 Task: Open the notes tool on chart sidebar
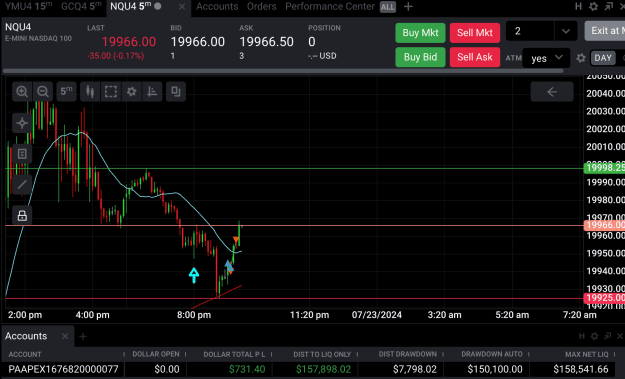pyautogui.click(x=22, y=153)
